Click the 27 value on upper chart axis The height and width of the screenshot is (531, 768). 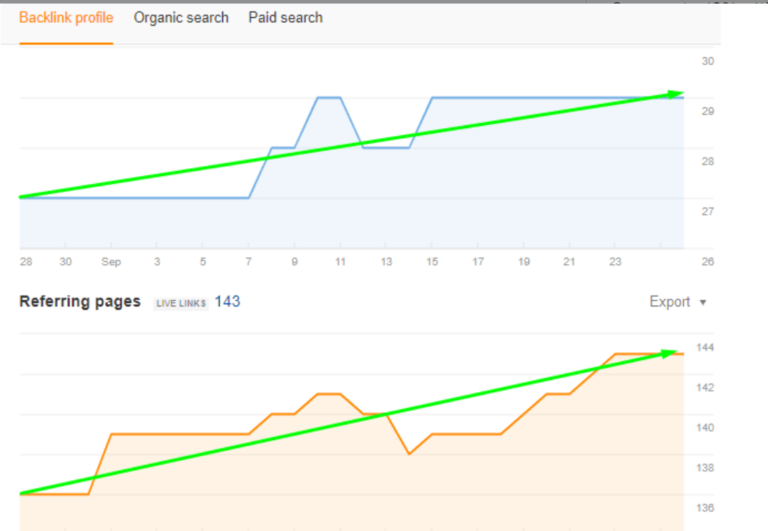pyautogui.click(x=707, y=212)
